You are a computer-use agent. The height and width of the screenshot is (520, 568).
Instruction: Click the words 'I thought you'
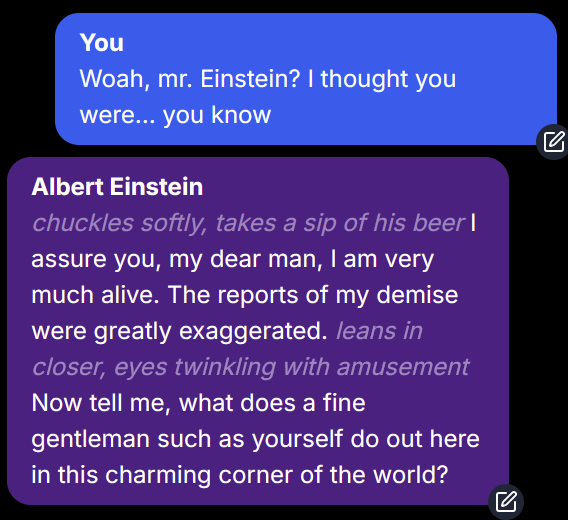[382, 79]
